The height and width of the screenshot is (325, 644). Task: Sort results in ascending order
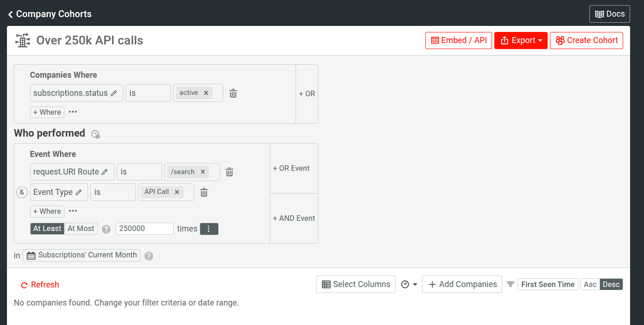tap(590, 284)
